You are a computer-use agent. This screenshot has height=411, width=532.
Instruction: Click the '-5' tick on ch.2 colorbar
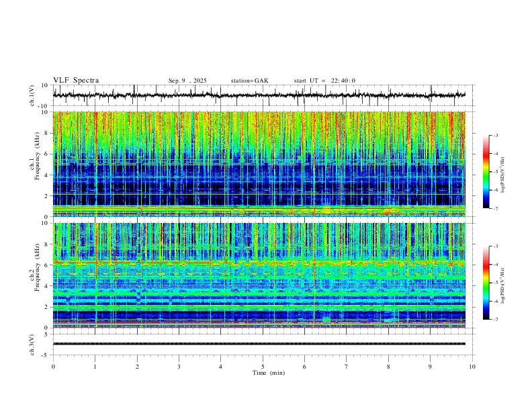click(x=496, y=283)
